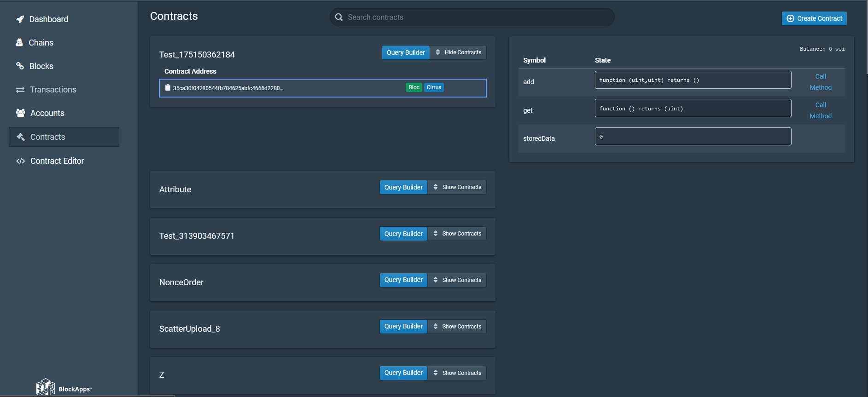
Task: Call Method for the get function
Action: click(x=820, y=110)
